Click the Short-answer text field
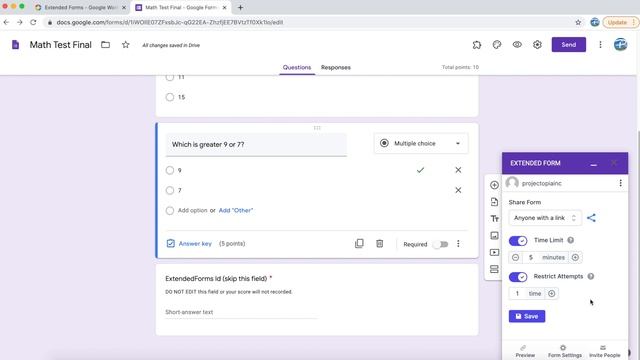Viewport: 640px width, 360px height. pos(241,312)
